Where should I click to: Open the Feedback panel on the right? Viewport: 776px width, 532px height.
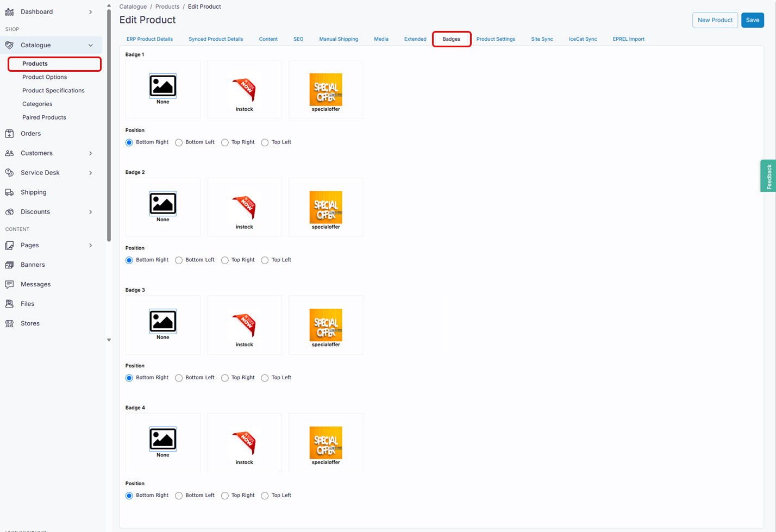(x=768, y=176)
